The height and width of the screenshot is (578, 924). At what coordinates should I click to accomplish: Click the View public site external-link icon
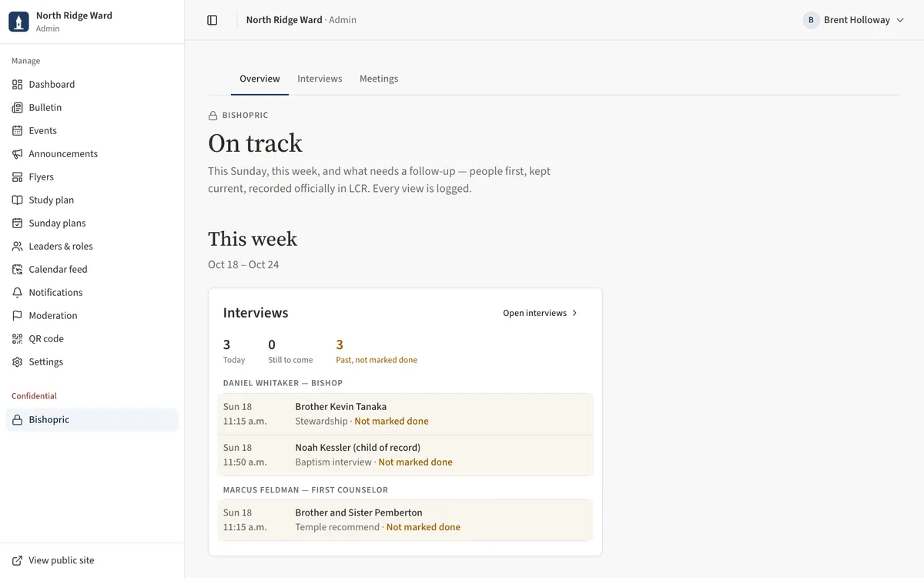click(18, 561)
